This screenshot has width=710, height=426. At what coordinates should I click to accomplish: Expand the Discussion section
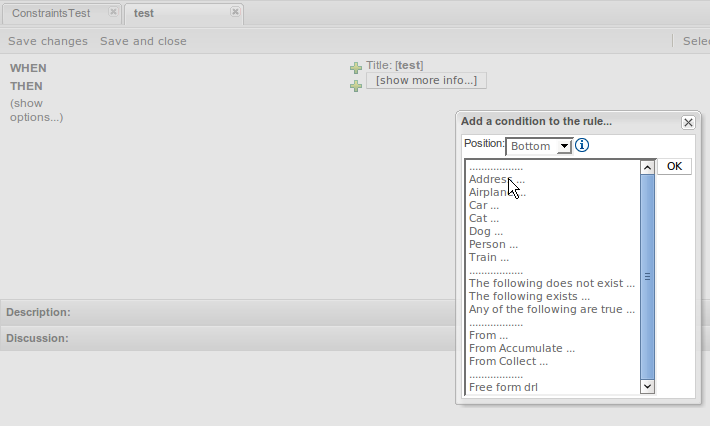pyautogui.click(x=37, y=338)
